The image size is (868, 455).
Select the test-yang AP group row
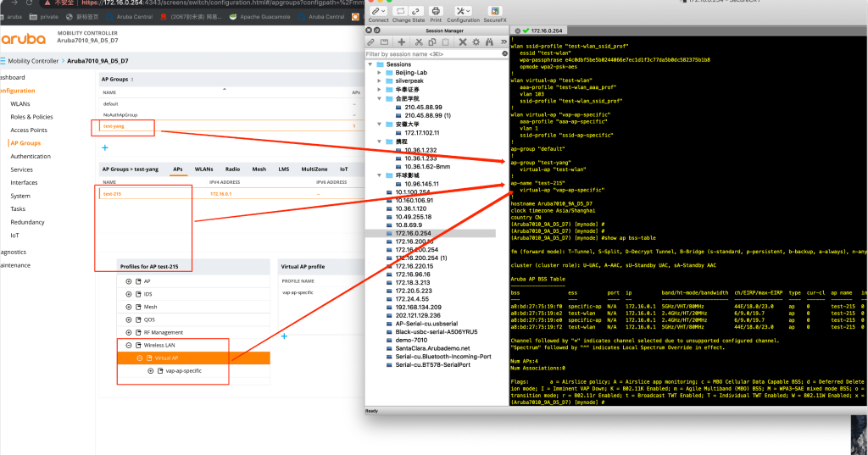pos(231,126)
